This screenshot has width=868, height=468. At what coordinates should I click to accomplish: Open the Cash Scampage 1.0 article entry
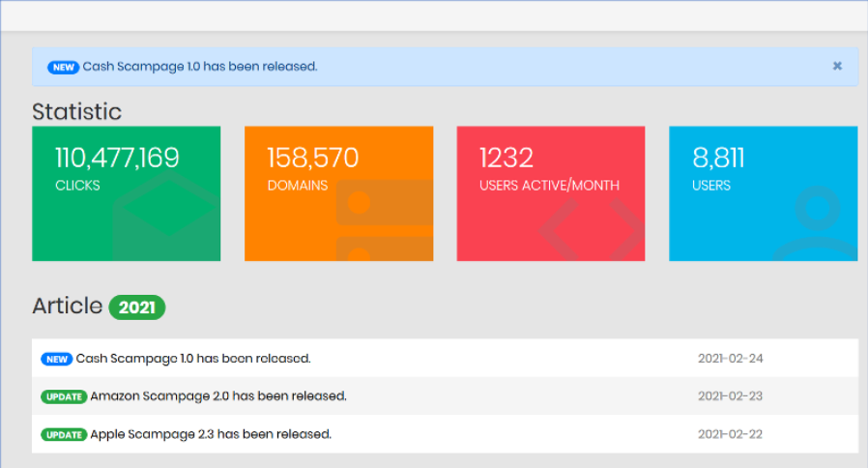click(193, 359)
